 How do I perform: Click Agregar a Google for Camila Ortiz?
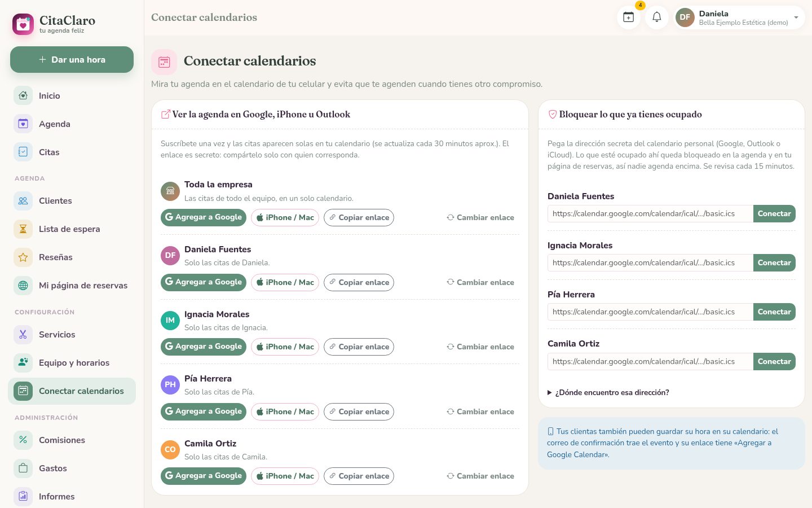204,476
